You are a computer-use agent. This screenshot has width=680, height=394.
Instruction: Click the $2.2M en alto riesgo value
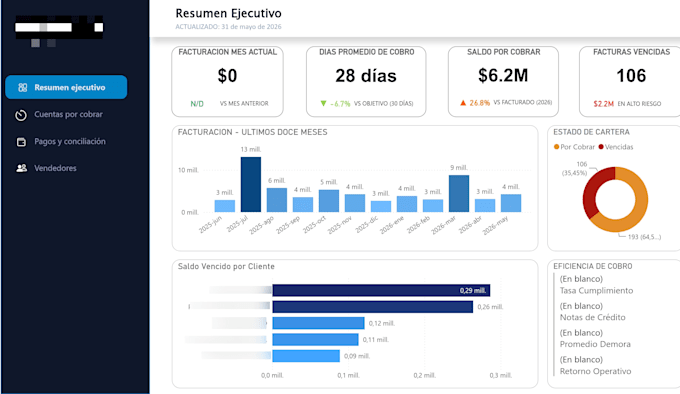(x=603, y=104)
